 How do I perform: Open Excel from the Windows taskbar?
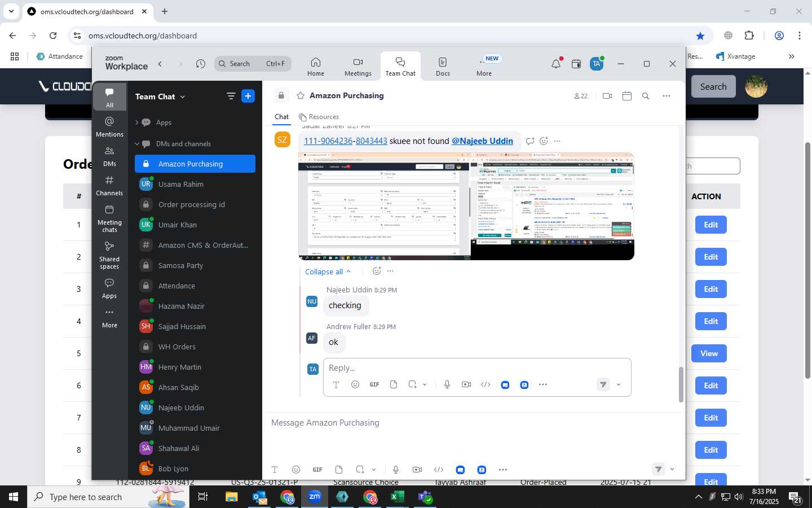[x=397, y=497]
